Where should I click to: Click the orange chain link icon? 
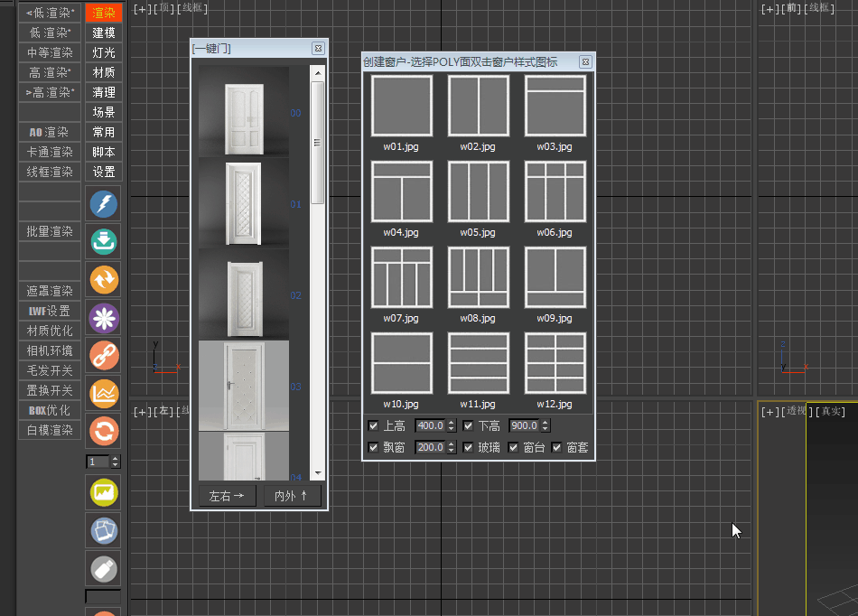pyautogui.click(x=103, y=356)
